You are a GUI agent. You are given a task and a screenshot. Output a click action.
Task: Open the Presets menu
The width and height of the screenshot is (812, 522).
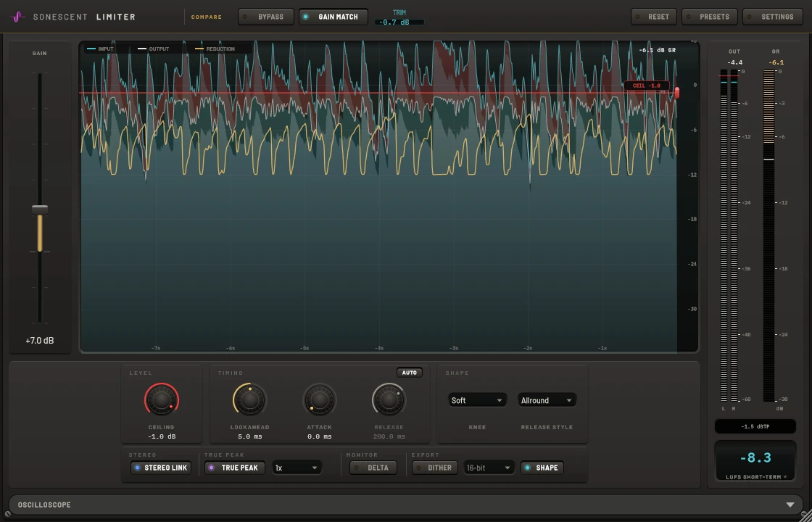(710, 17)
